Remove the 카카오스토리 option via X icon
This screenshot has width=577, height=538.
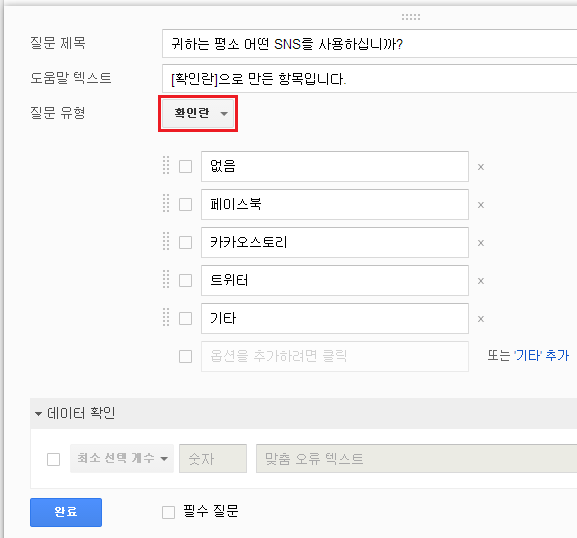click(x=481, y=243)
